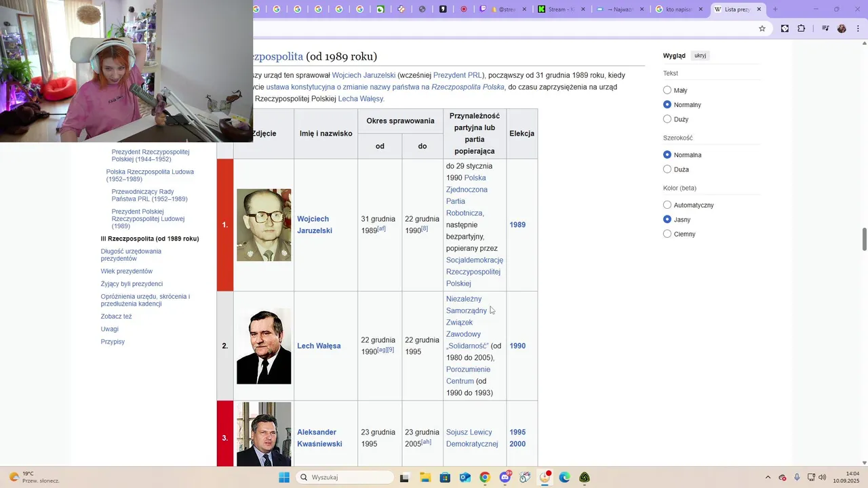Open the Wojciech Jaruzelski link in the table
The width and height of the screenshot is (868, 488).
[315, 225]
